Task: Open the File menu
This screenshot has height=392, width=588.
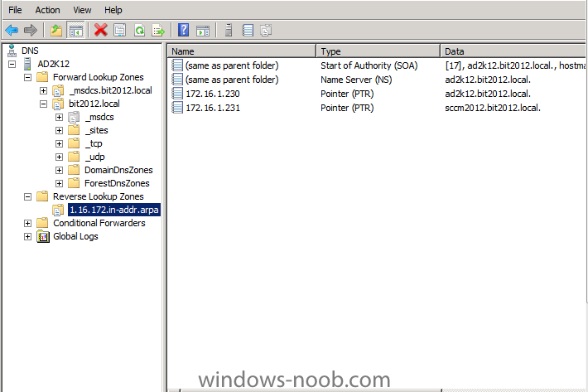Action: tap(15, 10)
